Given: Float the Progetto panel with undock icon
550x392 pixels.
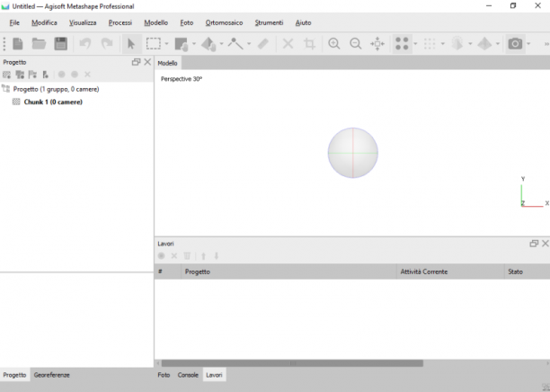Looking at the screenshot, I should [136, 62].
